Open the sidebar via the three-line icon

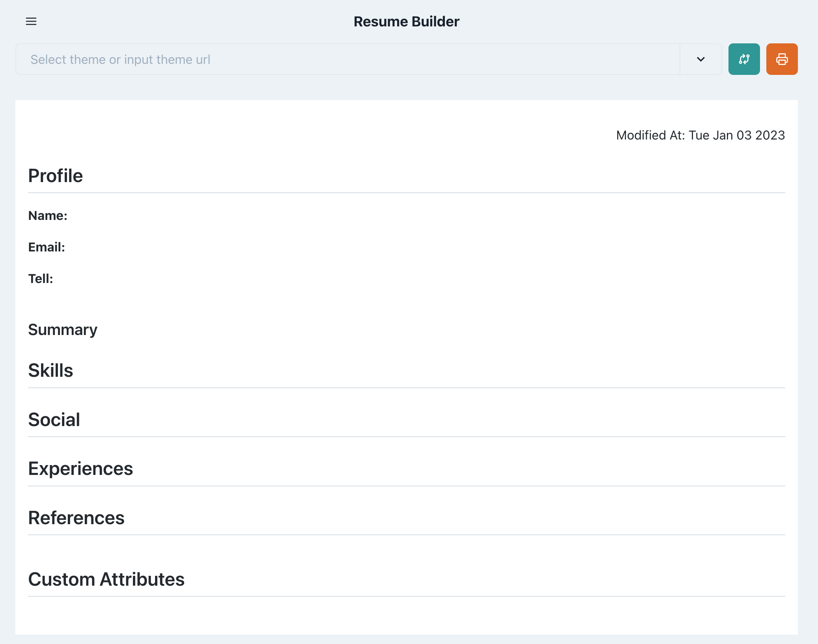coord(32,21)
